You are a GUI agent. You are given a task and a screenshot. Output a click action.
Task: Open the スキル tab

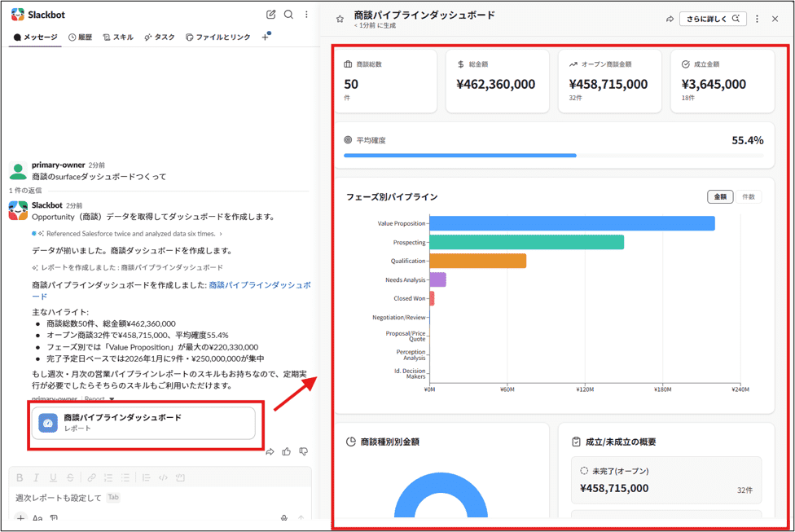(x=117, y=37)
